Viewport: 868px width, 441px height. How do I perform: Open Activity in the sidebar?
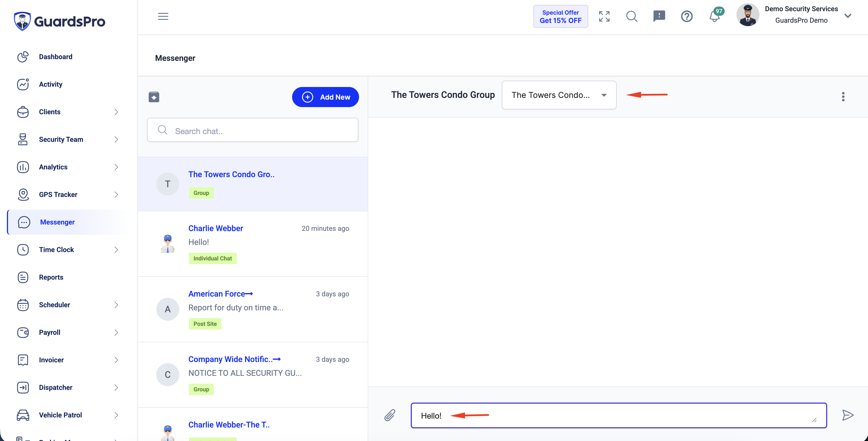coord(51,84)
